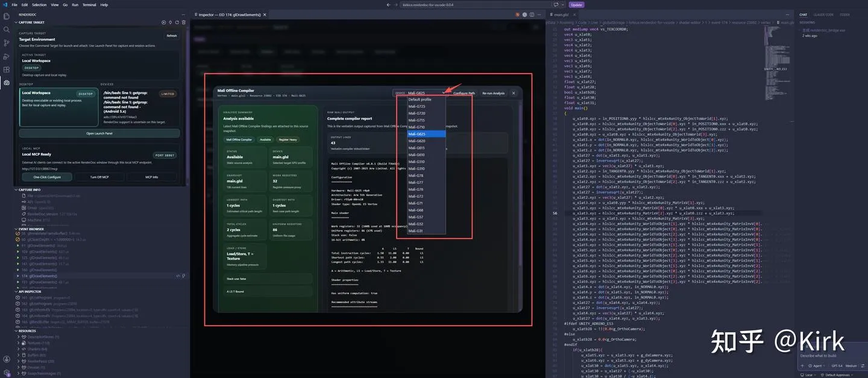
Task: Open the Selection menu
Action: tap(39, 4)
